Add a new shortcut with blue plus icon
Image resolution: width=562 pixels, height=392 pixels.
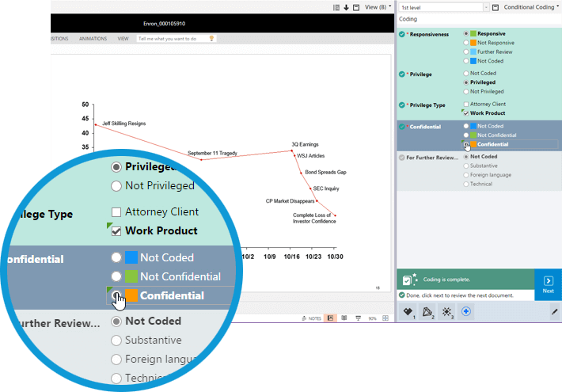pyautogui.click(x=466, y=311)
